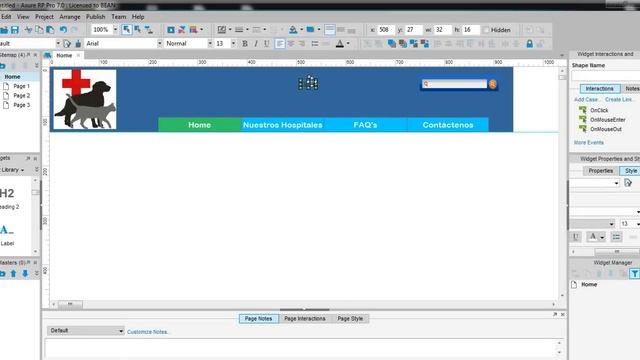Publish to AxShare icon
The width and height of the screenshot is (640, 360).
(182, 30)
